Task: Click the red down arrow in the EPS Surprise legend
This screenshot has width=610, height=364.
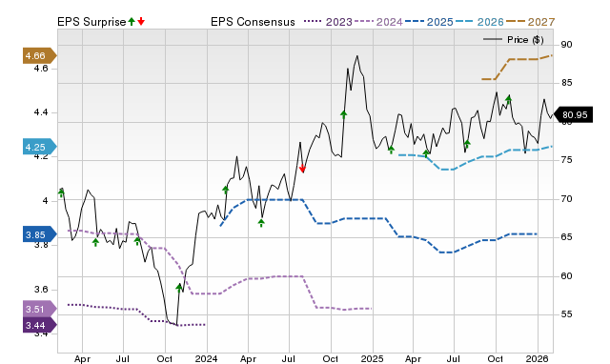Action: point(141,22)
